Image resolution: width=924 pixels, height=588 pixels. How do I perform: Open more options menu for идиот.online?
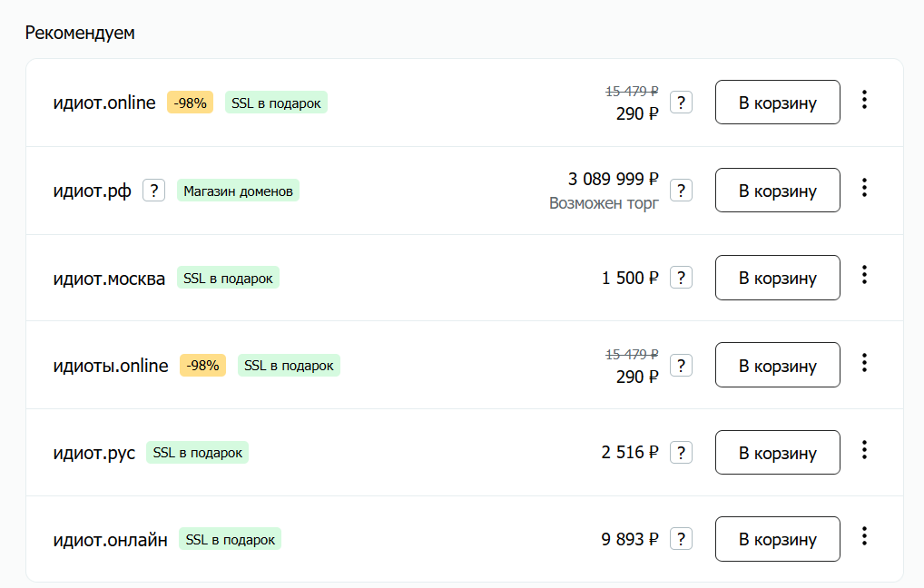point(864,100)
